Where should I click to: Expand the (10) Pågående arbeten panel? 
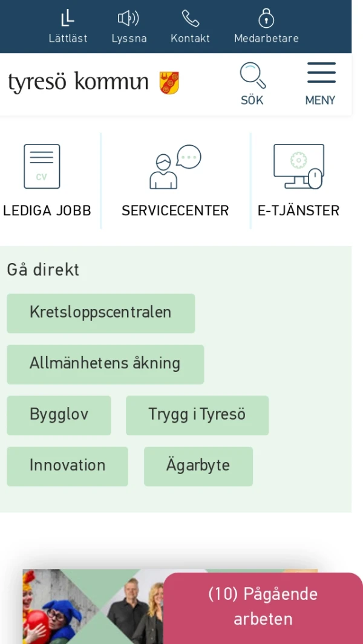[263, 606]
